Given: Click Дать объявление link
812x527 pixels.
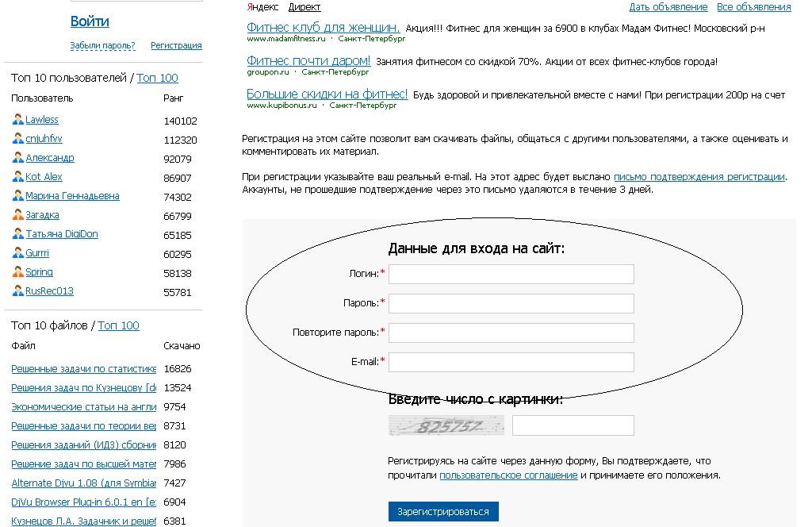Looking at the screenshot, I should (668, 7).
